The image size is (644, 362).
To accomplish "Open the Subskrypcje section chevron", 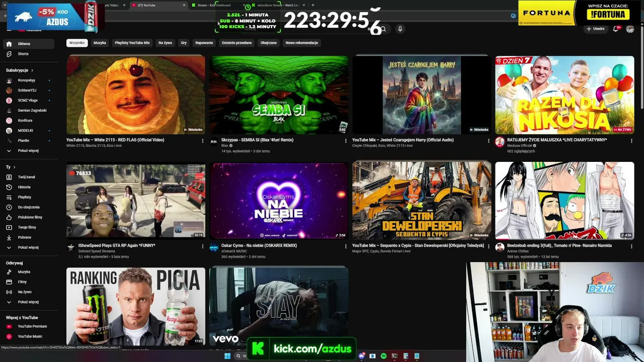I will 32,70.
